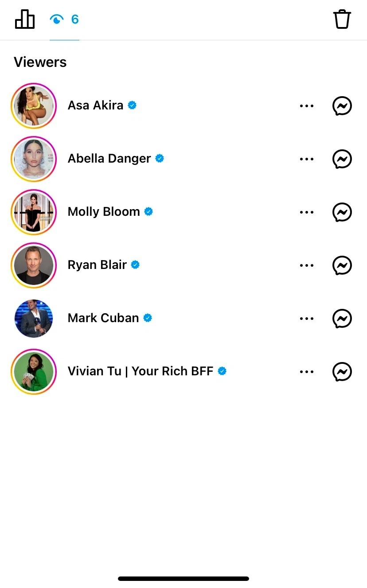Delete the story using trash icon
Screen dimensions: 367x588
click(342, 19)
